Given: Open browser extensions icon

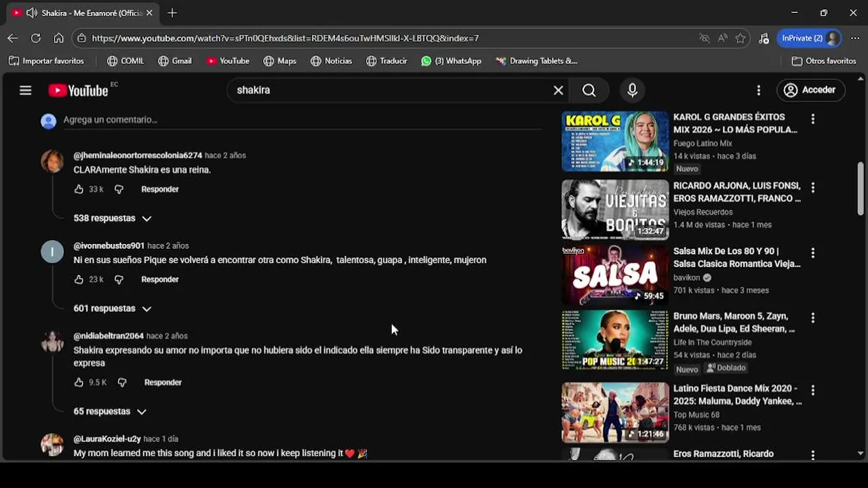Looking at the screenshot, I should tap(764, 38).
